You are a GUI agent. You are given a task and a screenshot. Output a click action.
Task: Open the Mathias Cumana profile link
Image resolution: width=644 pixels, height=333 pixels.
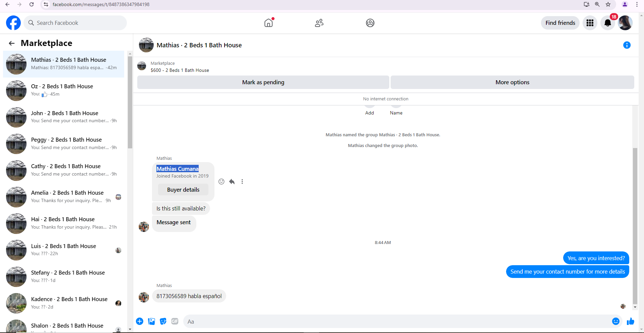(178, 169)
